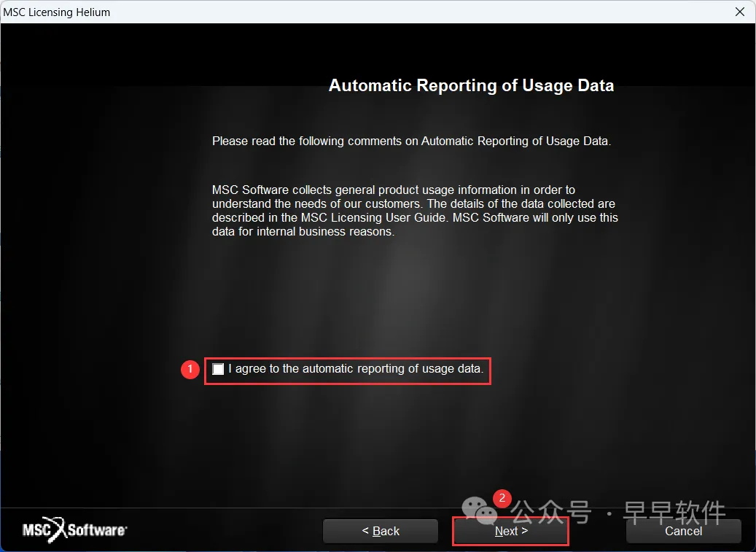Click the 'Please read the following comments' line
The width and height of the screenshot is (756, 552).
coord(411,141)
